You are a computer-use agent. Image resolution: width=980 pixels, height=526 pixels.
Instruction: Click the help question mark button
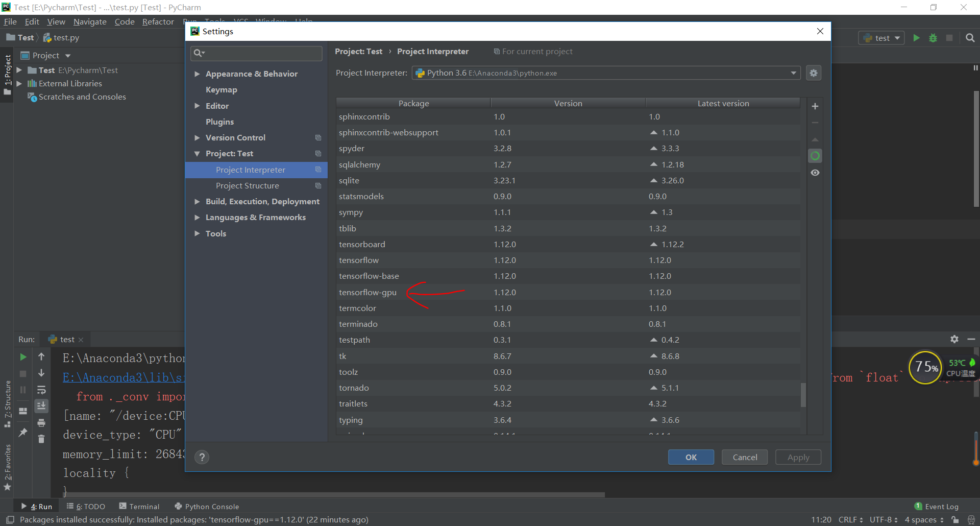click(x=202, y=457)
